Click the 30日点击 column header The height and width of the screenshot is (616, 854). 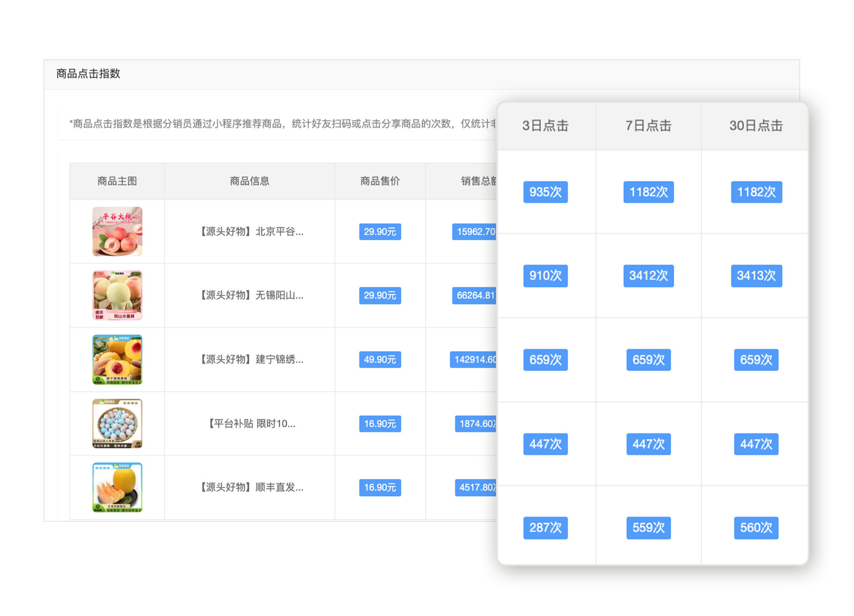click(756, 126)
